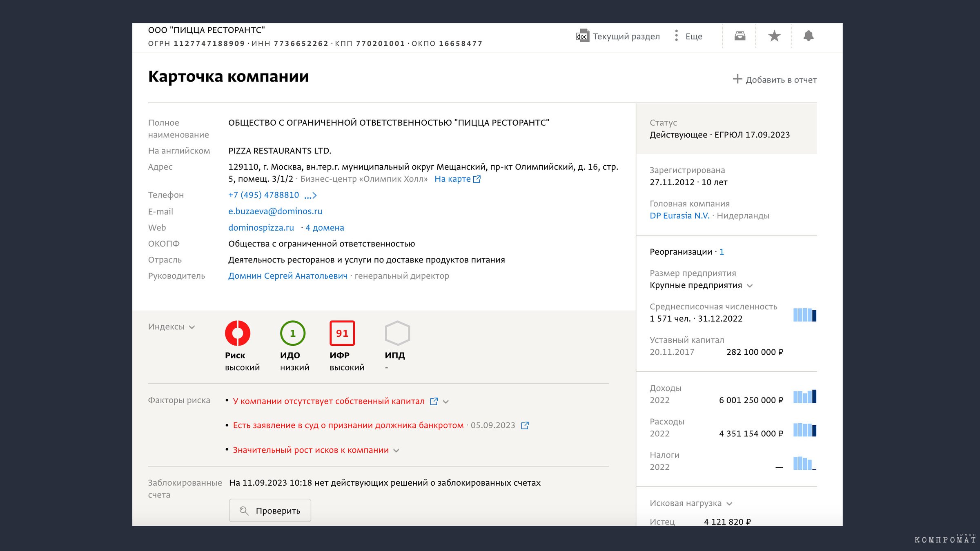Viewport: 980px width, 551px height.
Task: Call phone number +7 (495) 4788810
Action: tap(263, 195)
